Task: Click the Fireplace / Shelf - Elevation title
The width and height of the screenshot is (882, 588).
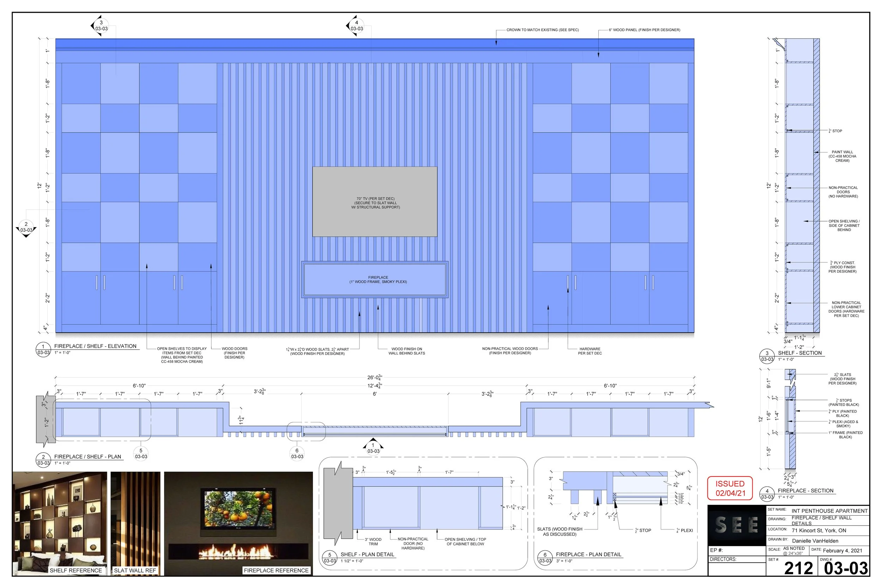Action: click(x=95, y=346)
